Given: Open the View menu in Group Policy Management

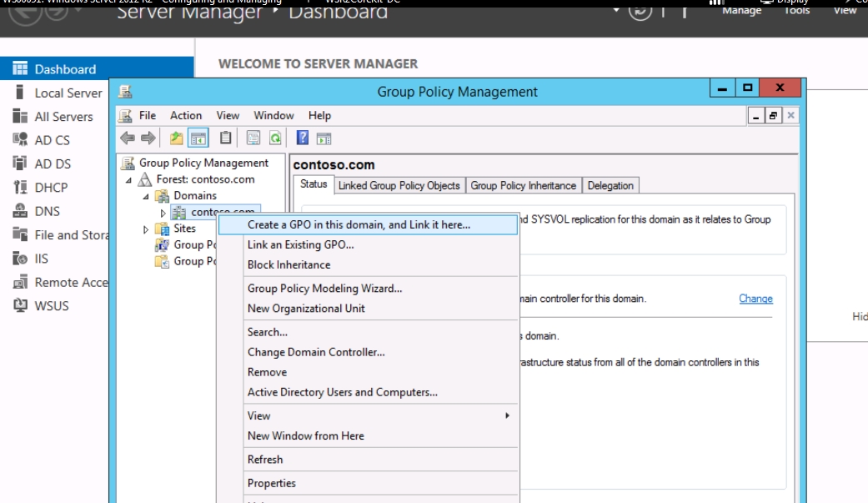Looking at the screenshot, I should 228,115.
